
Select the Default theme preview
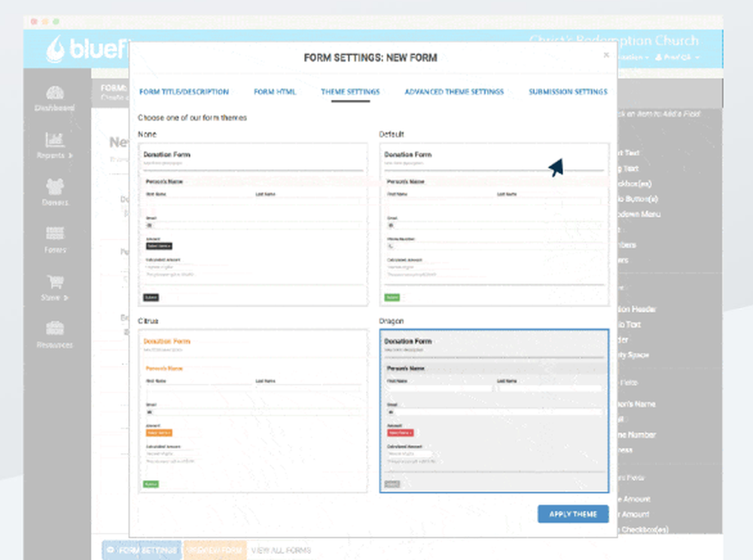(495, 222)
